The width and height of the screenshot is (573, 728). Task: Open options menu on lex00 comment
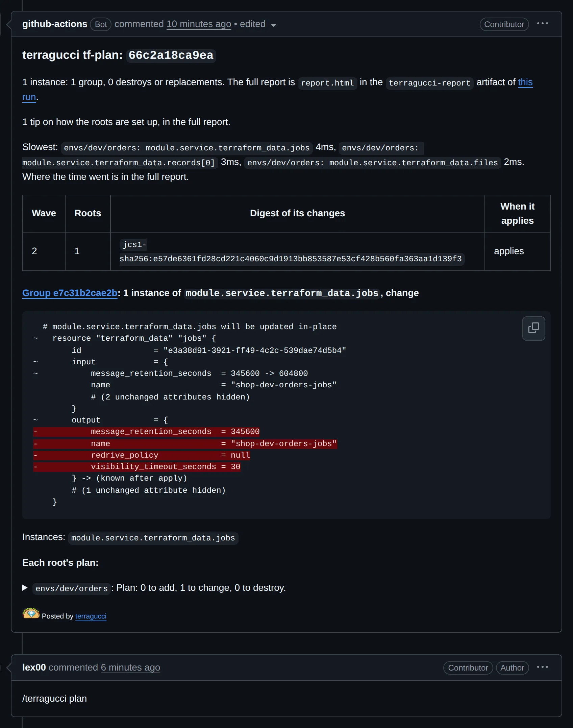pos(542,667)
